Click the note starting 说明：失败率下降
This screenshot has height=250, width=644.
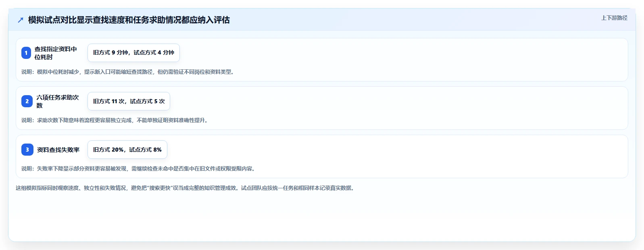tap(139, 169)
